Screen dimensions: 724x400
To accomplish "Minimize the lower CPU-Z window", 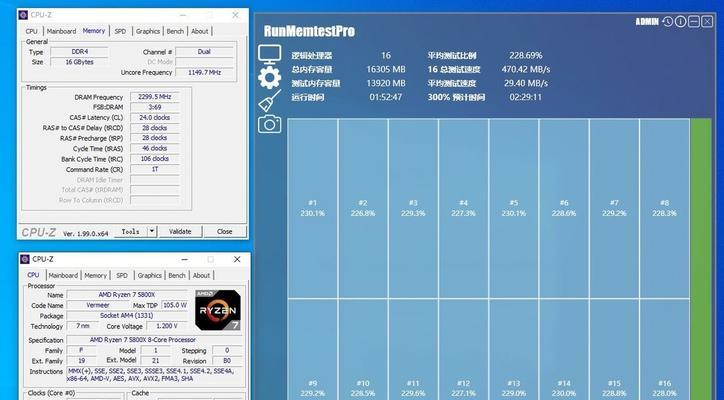I will pos(185,260).
